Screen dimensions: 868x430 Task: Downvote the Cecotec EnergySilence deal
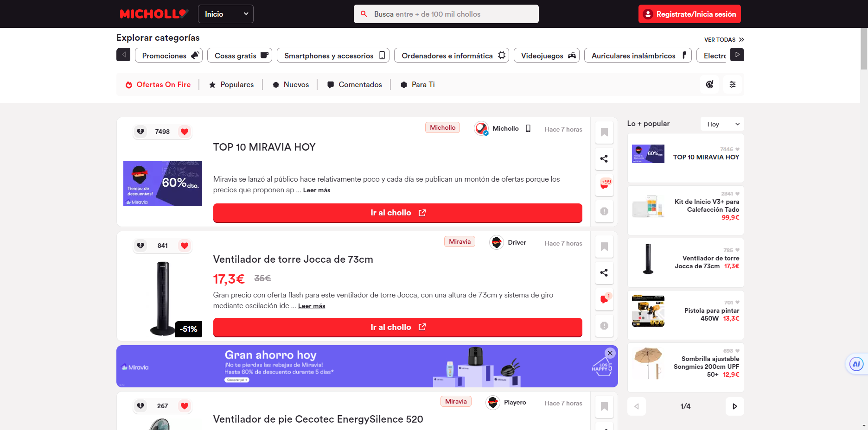[x=140, y=406]
